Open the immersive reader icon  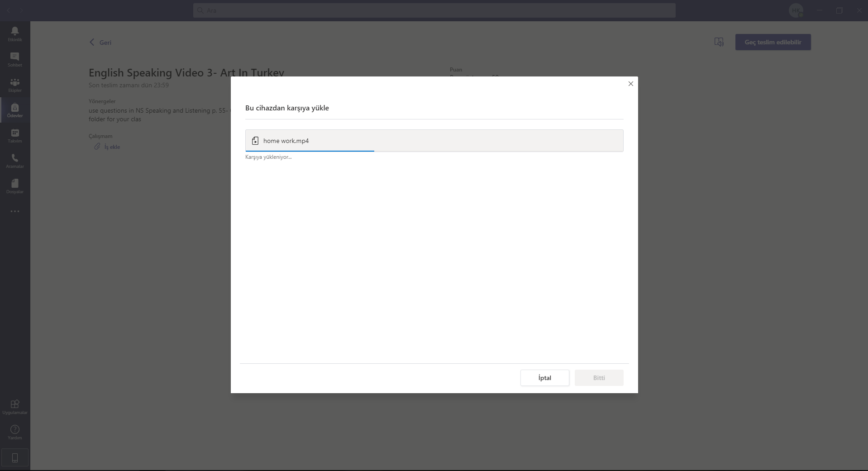[x=719, y=42]
